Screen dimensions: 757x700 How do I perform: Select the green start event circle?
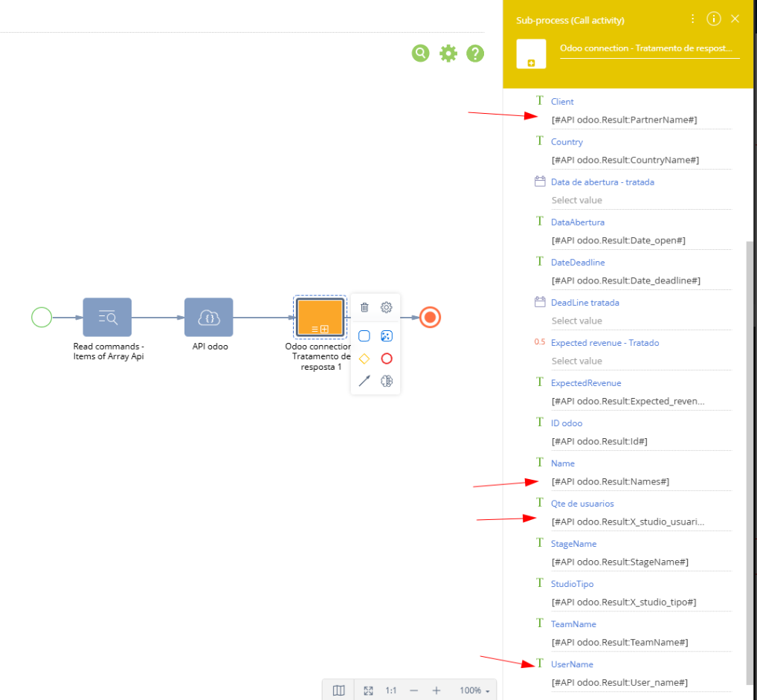pos(42,318)
